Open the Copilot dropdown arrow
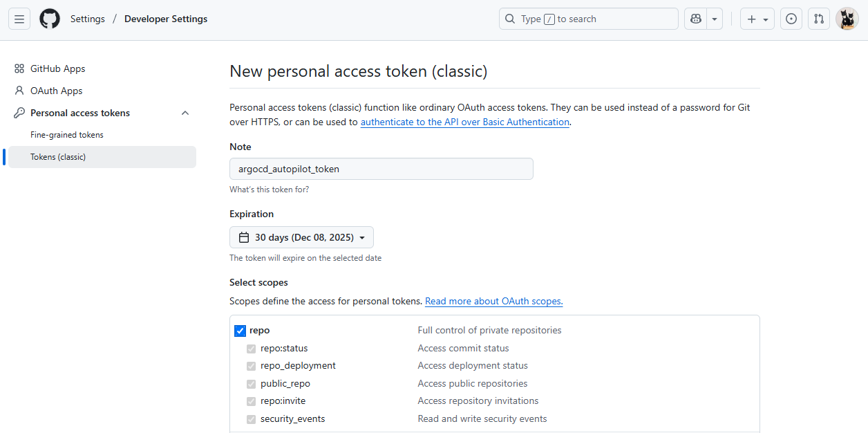Image resolution: width=868 pixels, height=433 pixels. [x=715, y=19]
